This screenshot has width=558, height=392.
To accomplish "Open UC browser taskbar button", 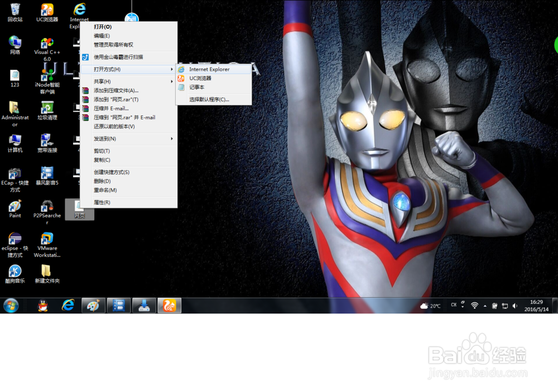I will [170, 306].
